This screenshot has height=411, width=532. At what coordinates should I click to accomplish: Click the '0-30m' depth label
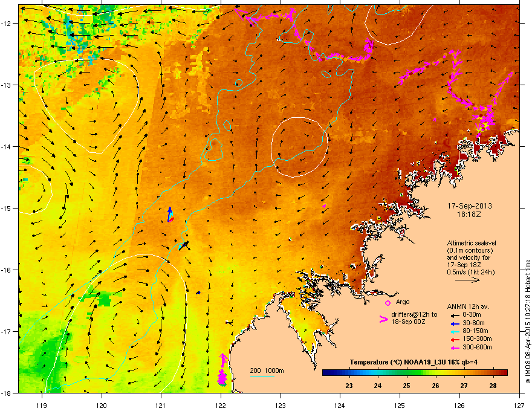click(x=472, y=315)
